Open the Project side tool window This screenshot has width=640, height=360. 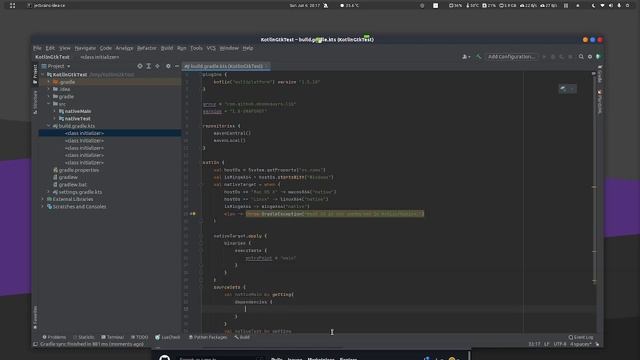(x=35, y=73)
